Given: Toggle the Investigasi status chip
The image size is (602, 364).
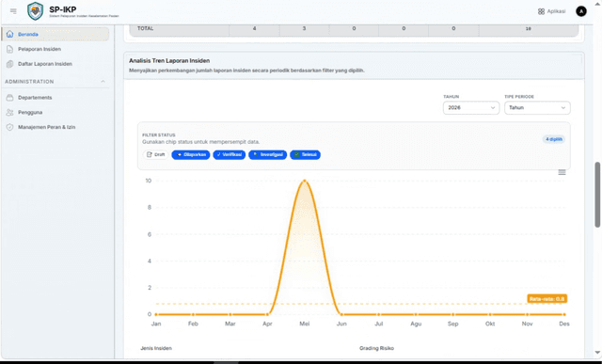Looking at the screenshot, I should [267, 155].
